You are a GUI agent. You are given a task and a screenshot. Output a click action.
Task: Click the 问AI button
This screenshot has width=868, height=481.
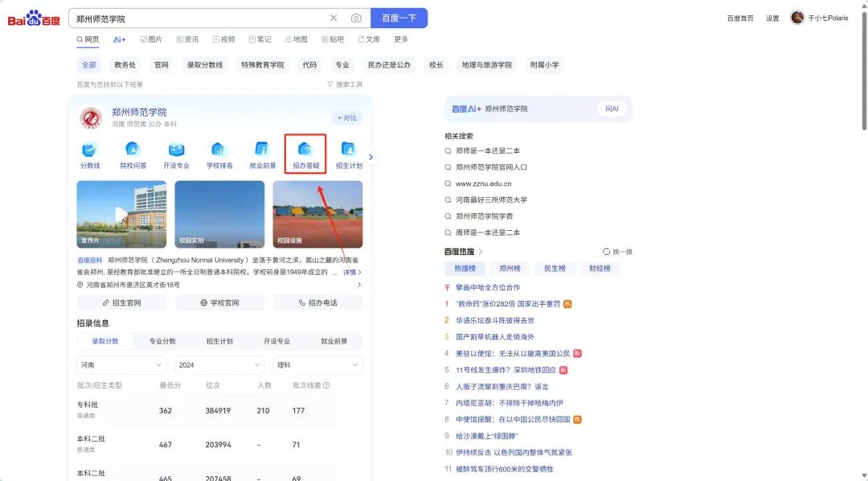612,109
